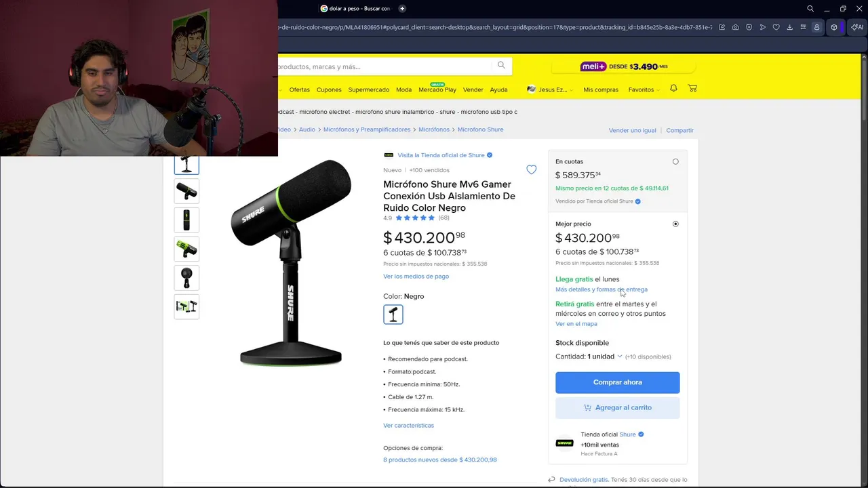This screenshot has height=488, width=868.
Task: Select the 'Mejor precio' radio option
Action: click(x=675, y=224)
